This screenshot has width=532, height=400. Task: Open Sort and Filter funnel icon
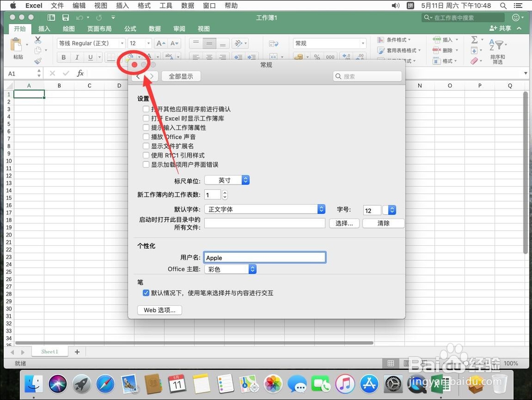pos(497,45)
